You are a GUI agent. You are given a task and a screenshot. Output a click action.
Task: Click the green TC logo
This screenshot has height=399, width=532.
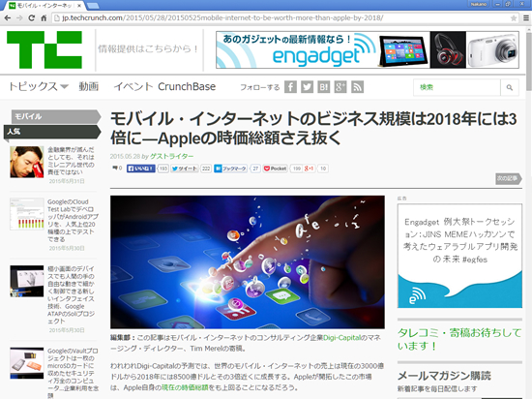point(44,49)
